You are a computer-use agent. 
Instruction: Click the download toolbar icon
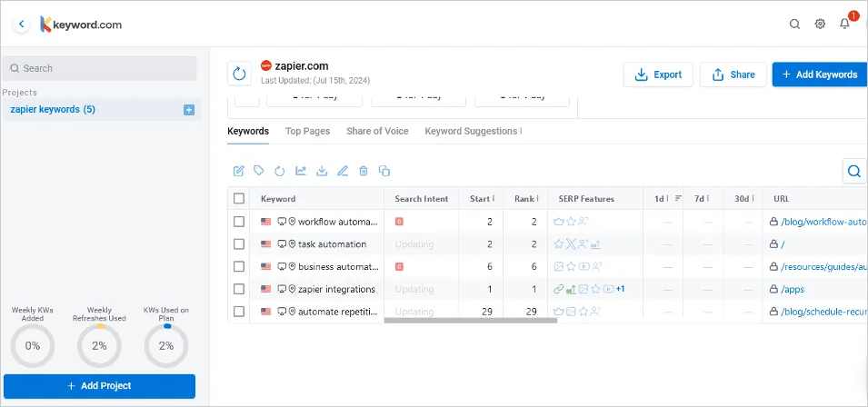click(x=322, y=171)
